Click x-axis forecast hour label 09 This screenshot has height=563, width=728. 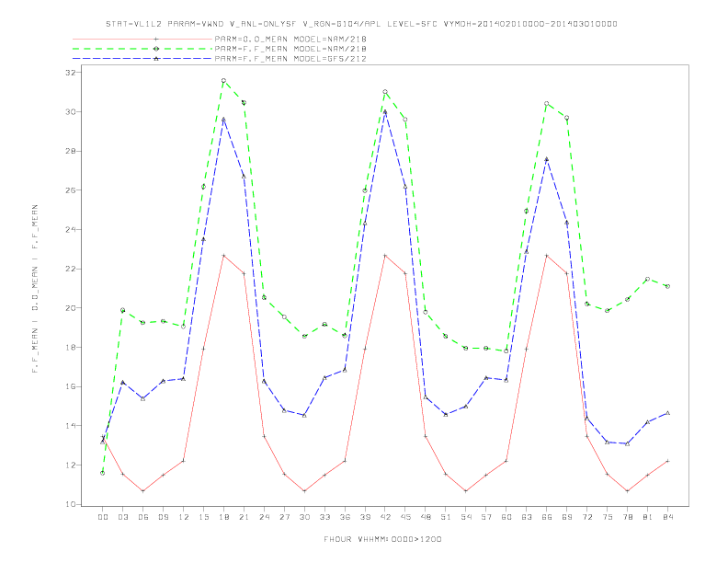coord(163,517)
